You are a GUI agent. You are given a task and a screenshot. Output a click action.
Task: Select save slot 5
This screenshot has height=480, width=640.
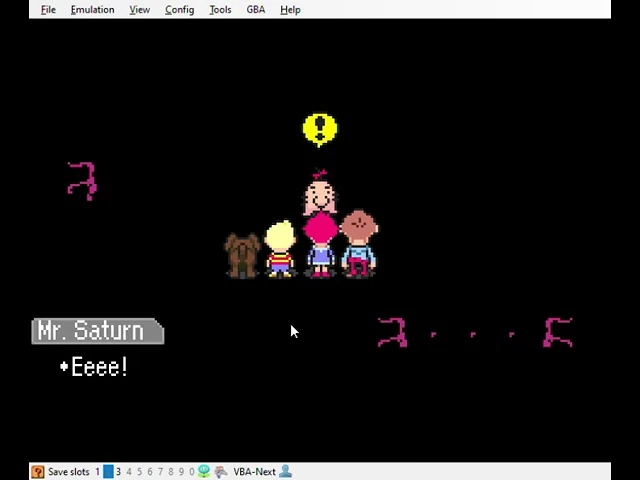pyautogui.click(x=140, y=472)
